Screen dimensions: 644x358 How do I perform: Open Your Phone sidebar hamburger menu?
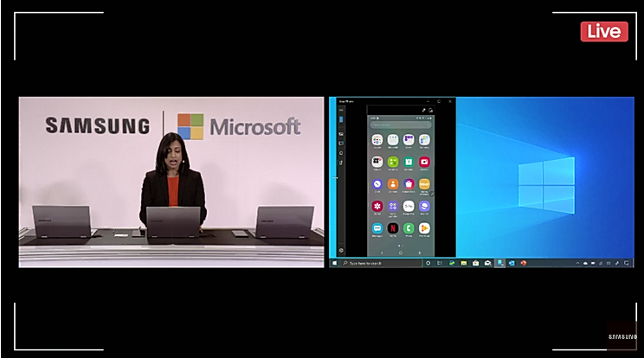pos(341,110)
